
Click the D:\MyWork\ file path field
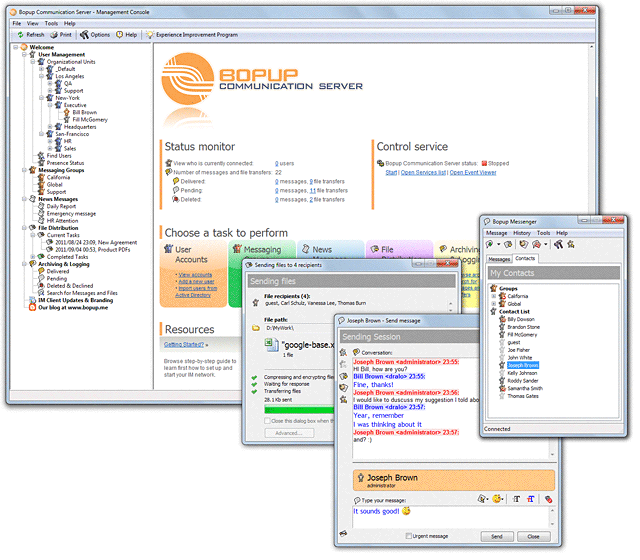[299, 328]
